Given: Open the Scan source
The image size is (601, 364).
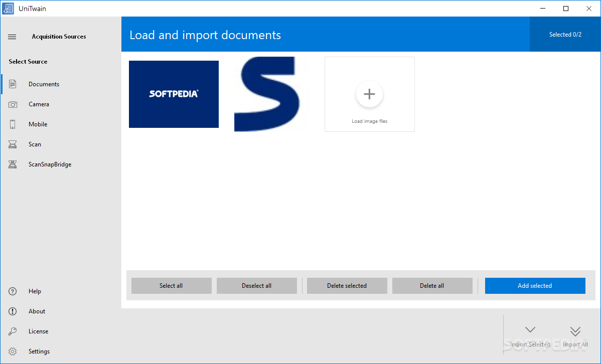Looking at the screenshot, I should tap(61, 144).
